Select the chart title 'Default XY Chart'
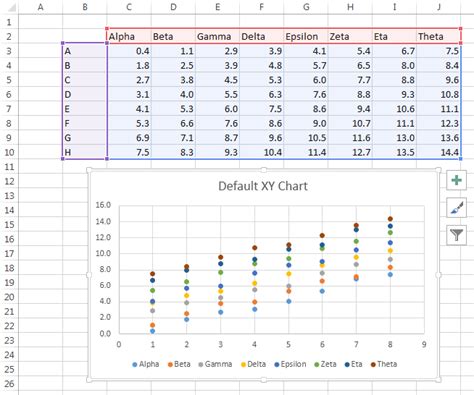This screenshot has width=474, height=395. (263, 186)
